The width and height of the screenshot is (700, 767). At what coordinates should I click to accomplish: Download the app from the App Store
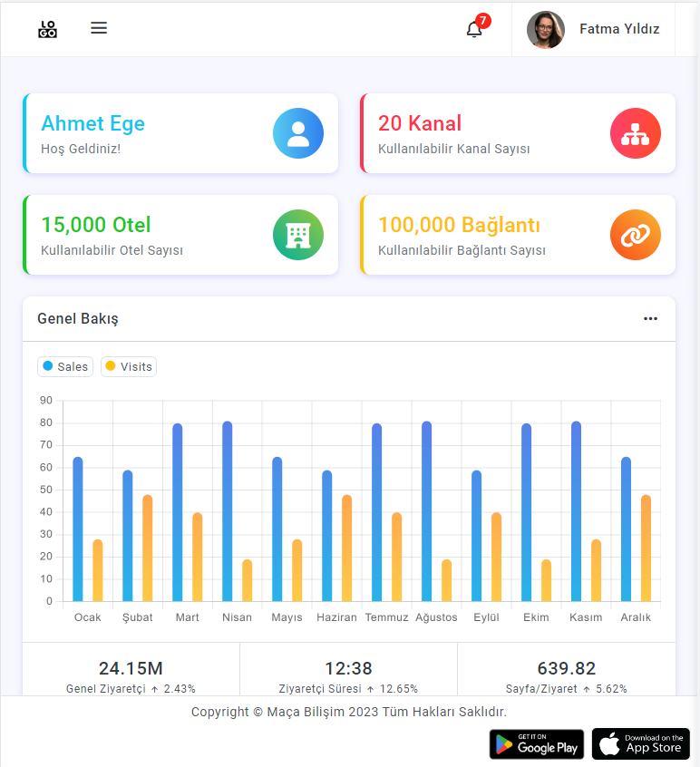point(641,743)
